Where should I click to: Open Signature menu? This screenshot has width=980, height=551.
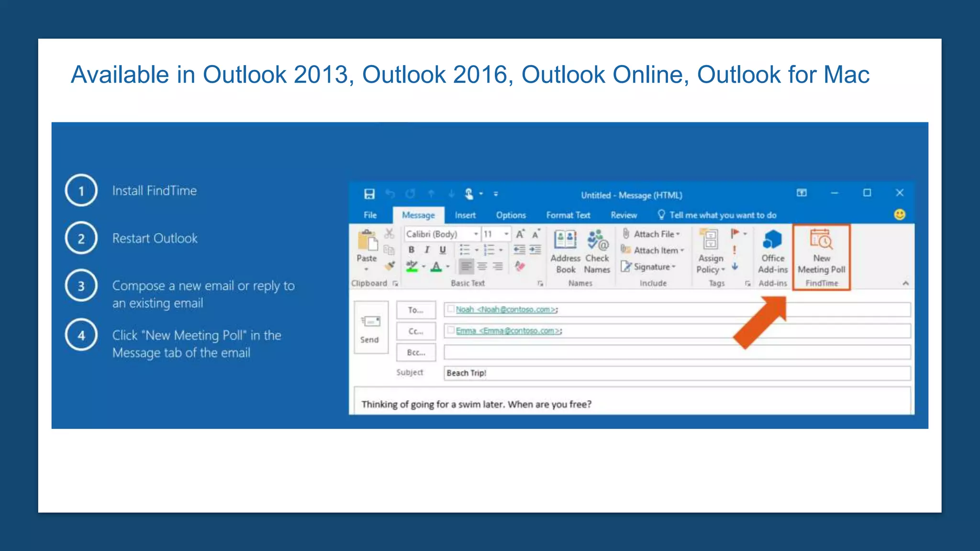(648, 266)
